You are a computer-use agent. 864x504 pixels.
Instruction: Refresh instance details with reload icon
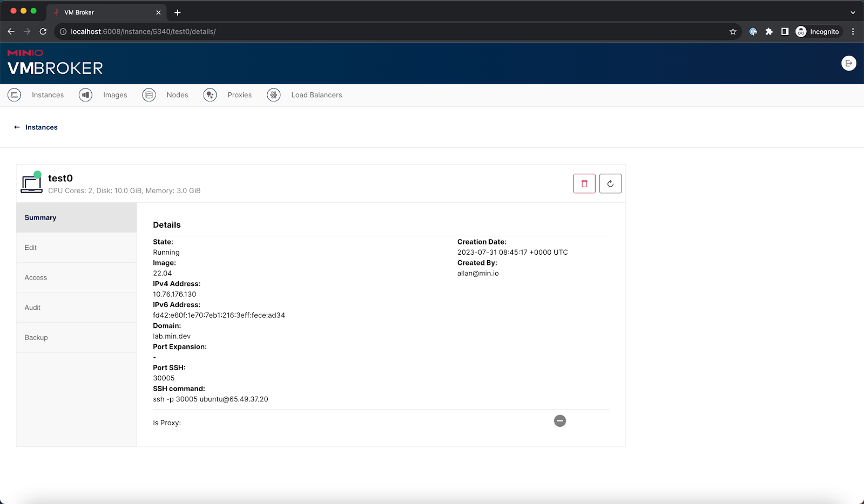(610, 183)
